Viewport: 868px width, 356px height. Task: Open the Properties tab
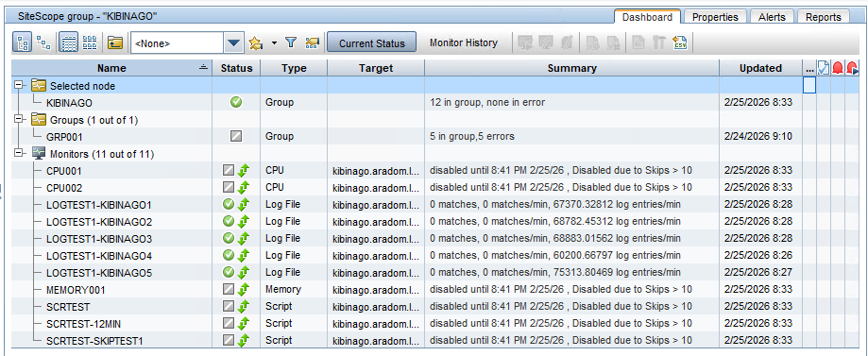click(x=715, y=17)
